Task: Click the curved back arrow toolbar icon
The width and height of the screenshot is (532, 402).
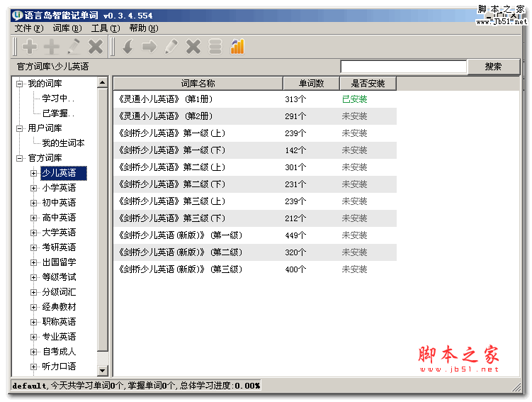Action: click(x=128, y=47)
